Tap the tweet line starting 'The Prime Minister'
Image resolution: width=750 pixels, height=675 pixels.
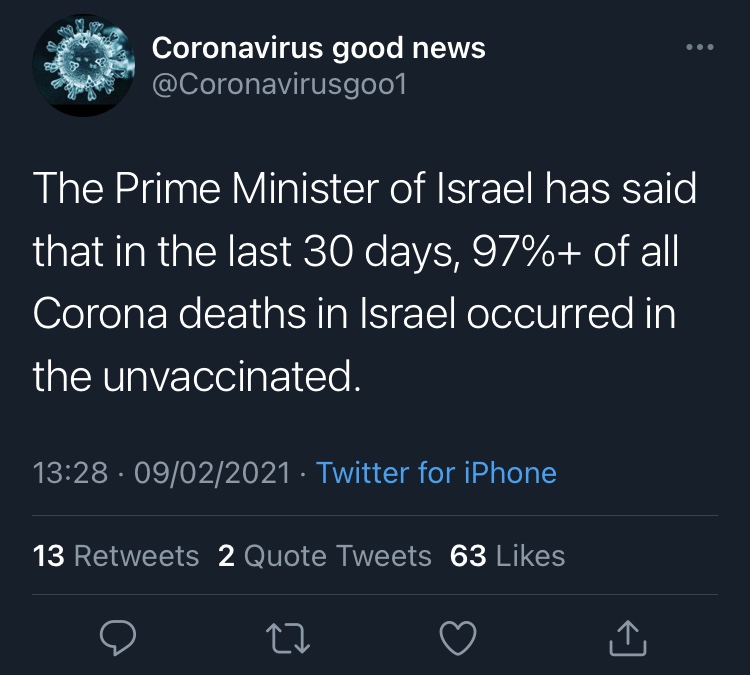click(364, 188)
